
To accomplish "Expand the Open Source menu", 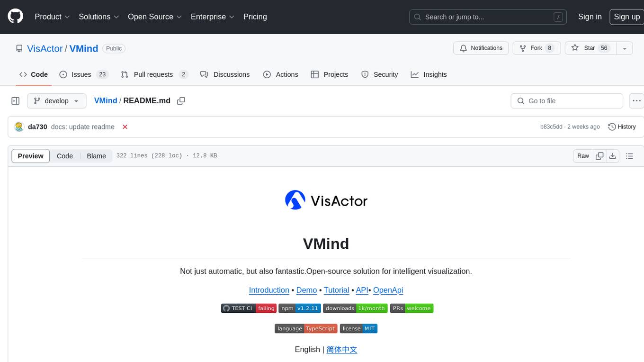I will pyautogui.click(x=155, y=17).
